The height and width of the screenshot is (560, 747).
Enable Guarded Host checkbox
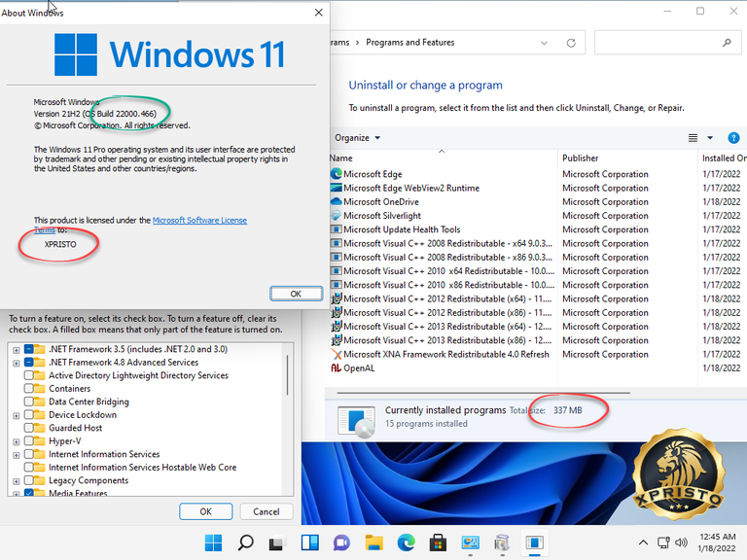point(28,428)
